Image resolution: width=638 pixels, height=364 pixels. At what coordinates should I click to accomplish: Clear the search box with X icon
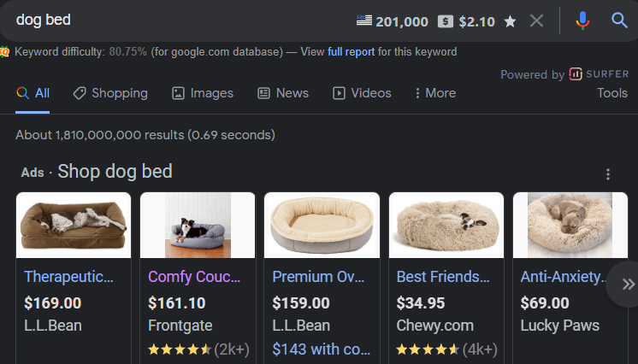click(x=536, y=21)
